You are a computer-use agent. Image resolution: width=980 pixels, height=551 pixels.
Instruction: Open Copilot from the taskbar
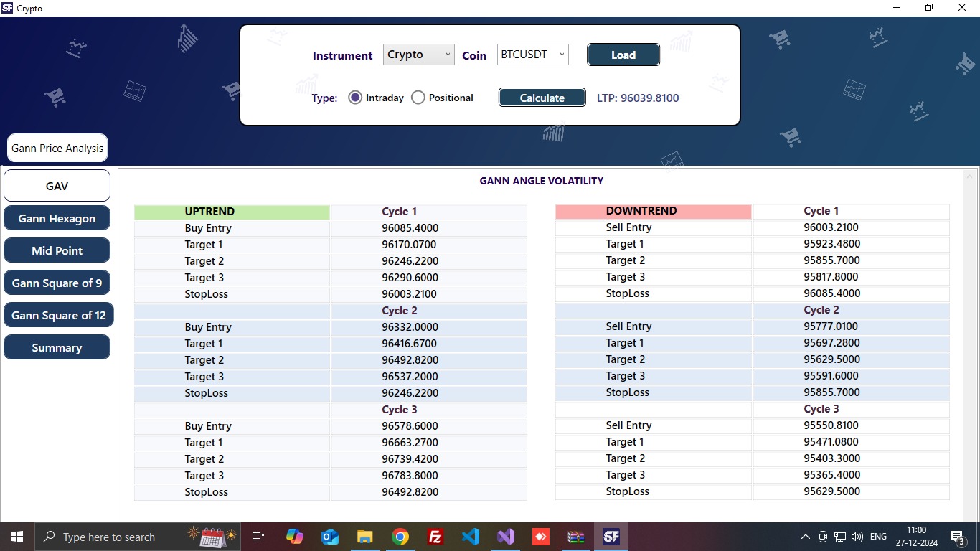pos(296,537)
